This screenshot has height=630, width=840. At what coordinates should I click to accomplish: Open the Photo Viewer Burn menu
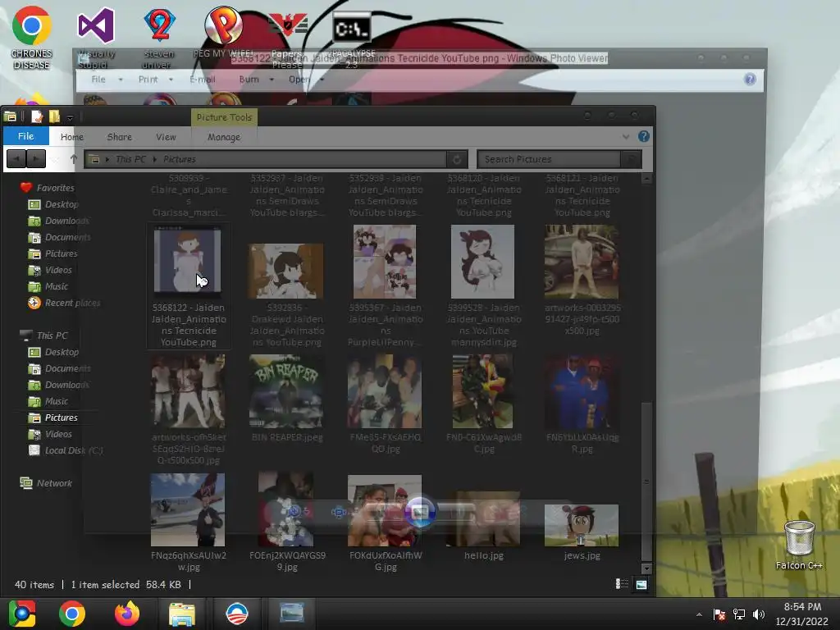click(x=249, y=80)
